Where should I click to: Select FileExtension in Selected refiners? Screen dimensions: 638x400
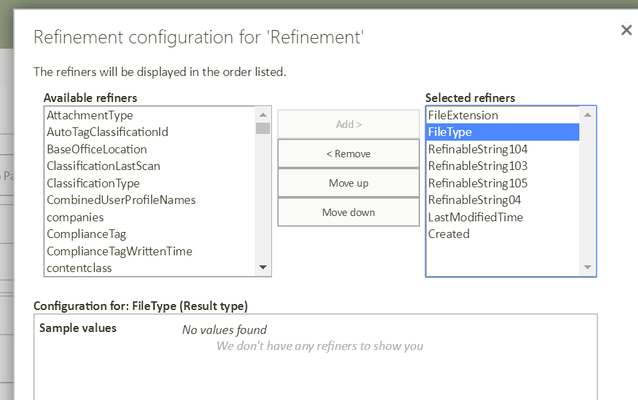tap(503, 115)
